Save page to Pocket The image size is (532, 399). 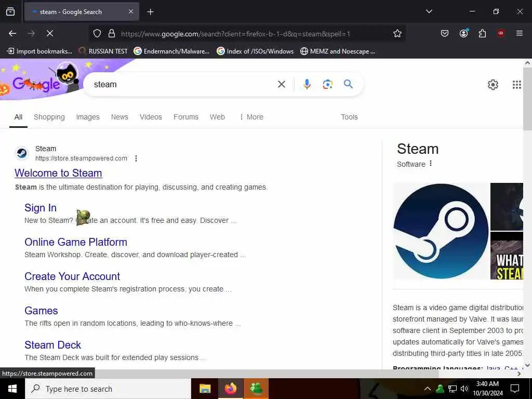[x=445, y=33]
